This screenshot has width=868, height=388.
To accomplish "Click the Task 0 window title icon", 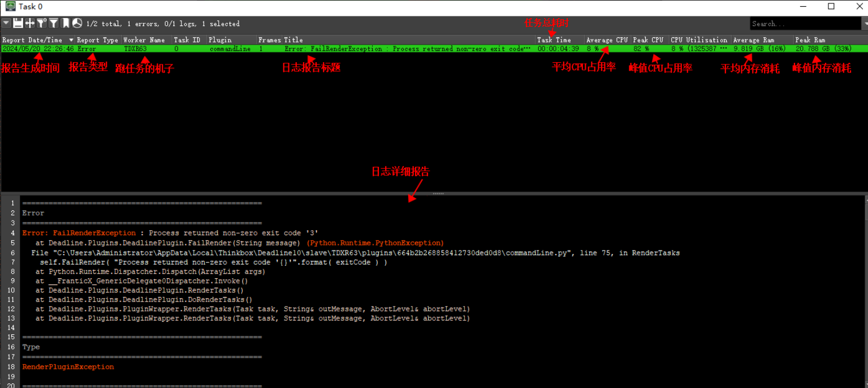I will (10, 6).
